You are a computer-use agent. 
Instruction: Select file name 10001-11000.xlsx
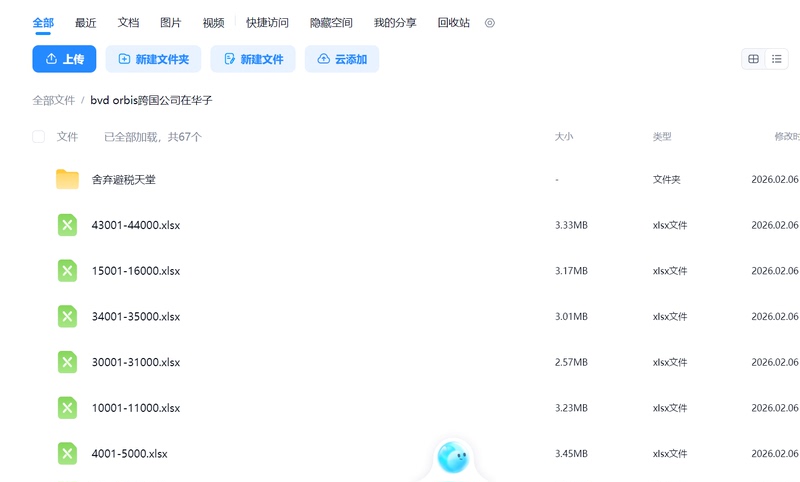click(136, 408)
